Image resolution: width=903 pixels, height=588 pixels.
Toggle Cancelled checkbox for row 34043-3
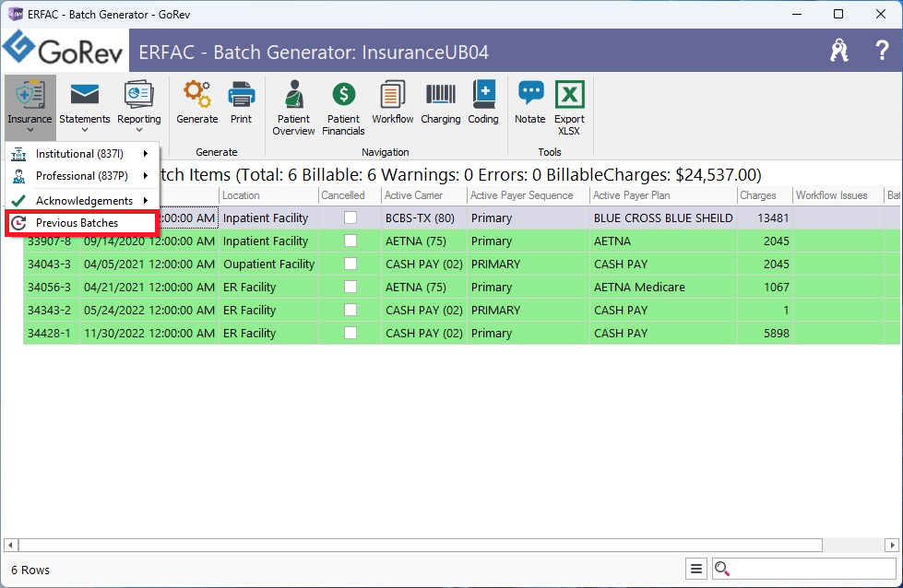point(351,264)
